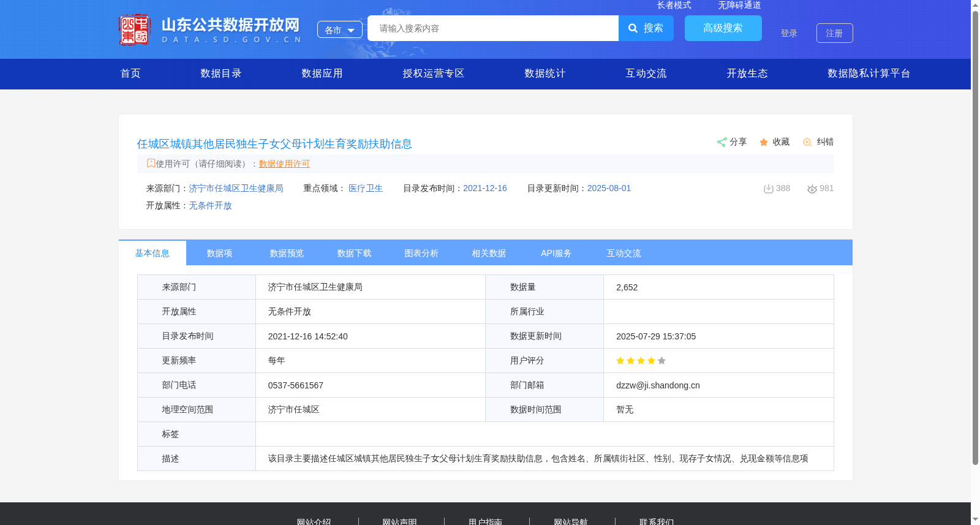Open 数据统计 menu
The width and height of the screenshot is (980, 525).
(x=545, y=74)
